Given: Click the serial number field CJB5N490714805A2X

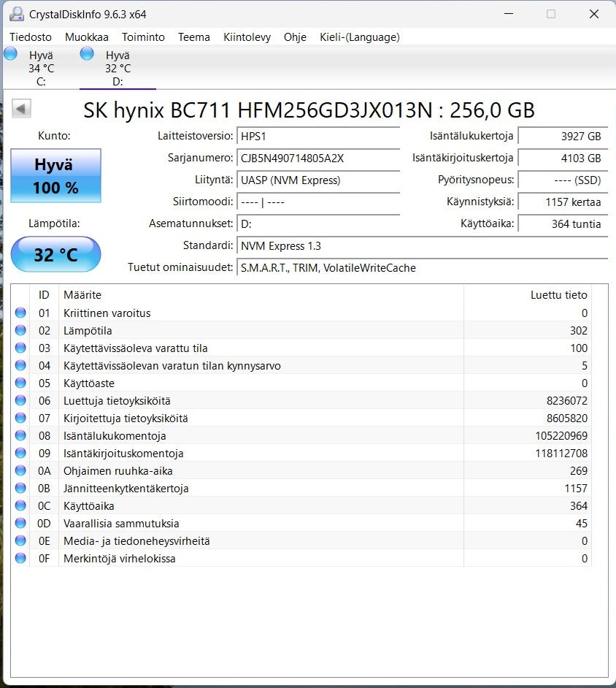Looking at the screenshot, I should [x=318, y=158].
